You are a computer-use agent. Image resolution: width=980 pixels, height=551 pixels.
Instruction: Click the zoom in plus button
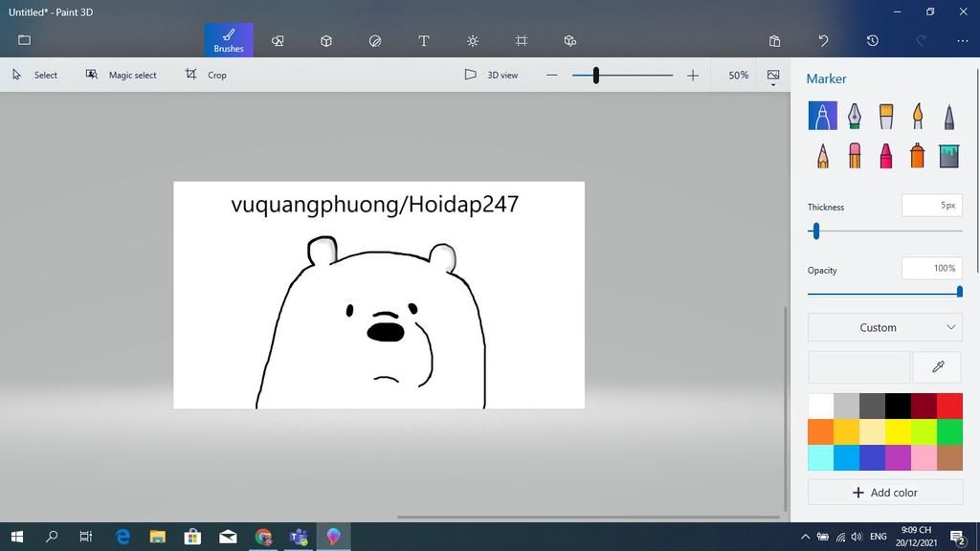(693, 76)
